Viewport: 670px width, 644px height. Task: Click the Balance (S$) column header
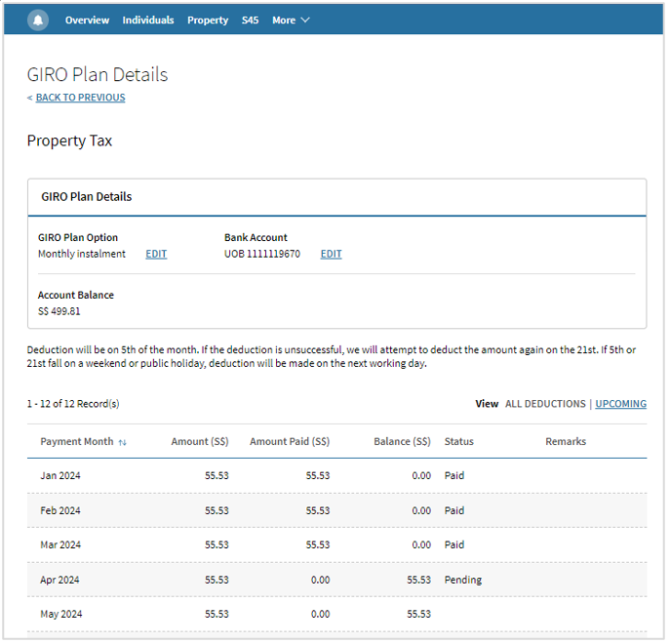pos(403,442)
